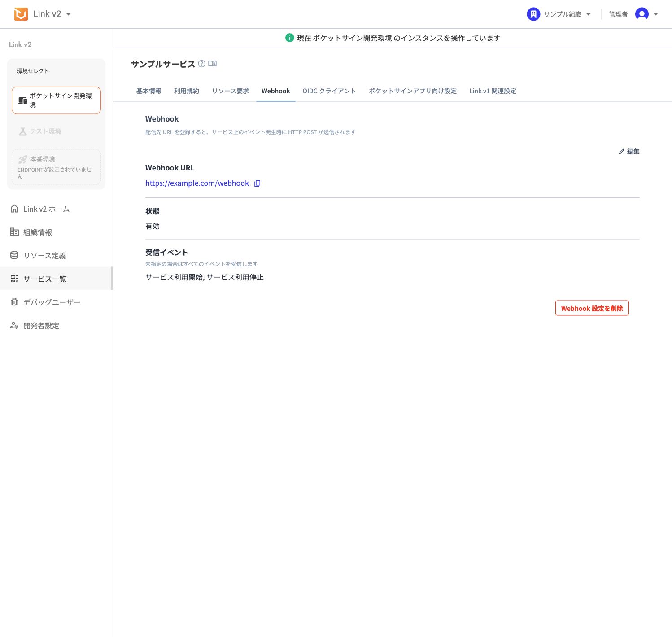
Task: Click the サンプル組織 building icon
Action: point(533,14)
